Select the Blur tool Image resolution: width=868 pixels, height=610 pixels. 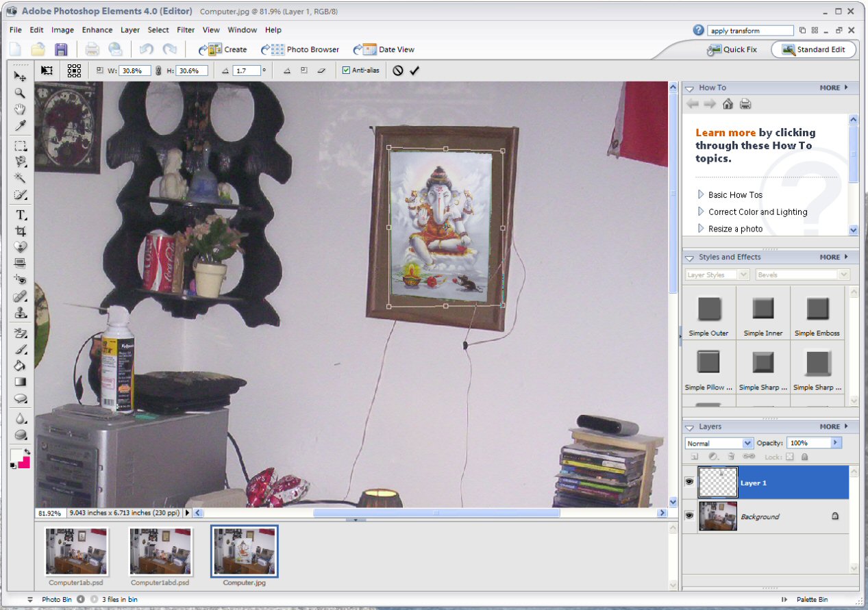coord(21,418)
